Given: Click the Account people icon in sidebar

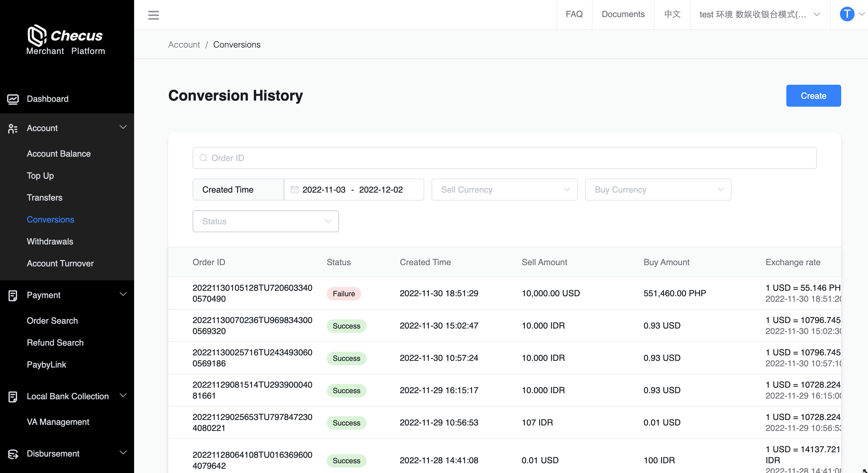Looking at the screenshot, I should (x=13, y=128).
